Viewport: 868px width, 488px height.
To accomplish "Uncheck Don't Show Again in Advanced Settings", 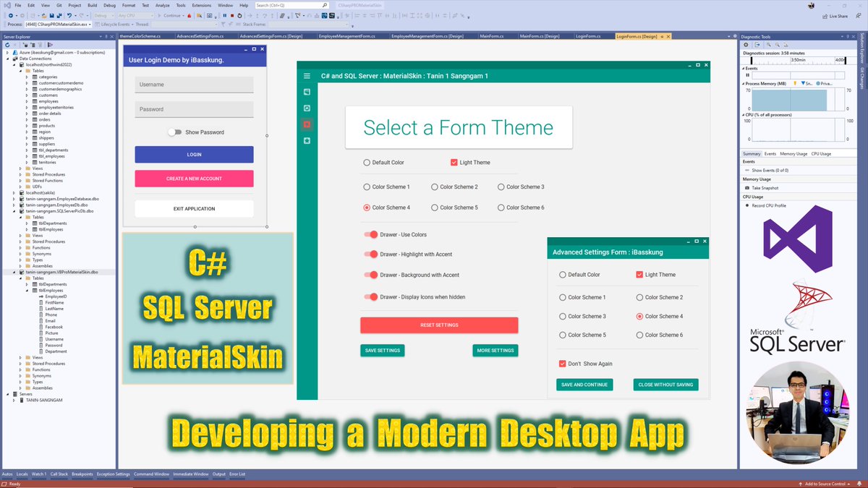I will coord(563,364).
